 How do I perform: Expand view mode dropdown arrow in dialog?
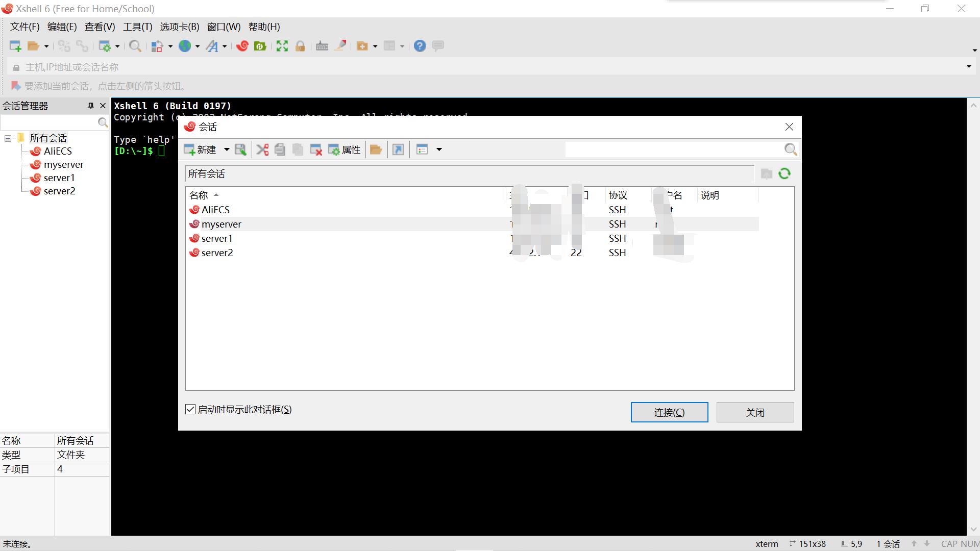(x=439, y=149)
